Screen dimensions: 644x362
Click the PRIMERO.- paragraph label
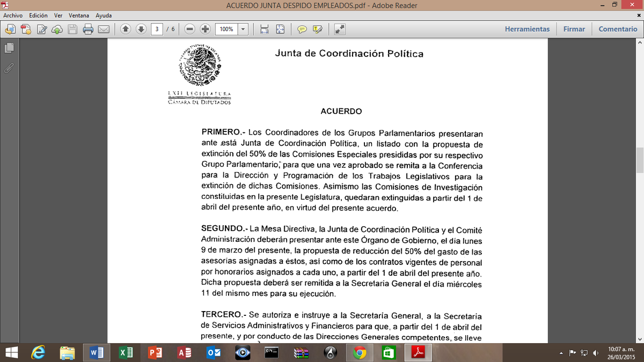click(223, 132)
